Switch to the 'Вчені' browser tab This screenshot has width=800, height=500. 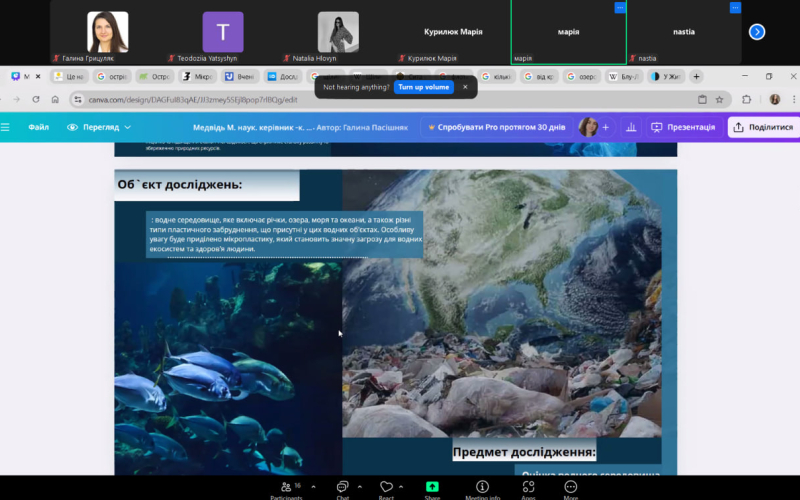[240, 77]
